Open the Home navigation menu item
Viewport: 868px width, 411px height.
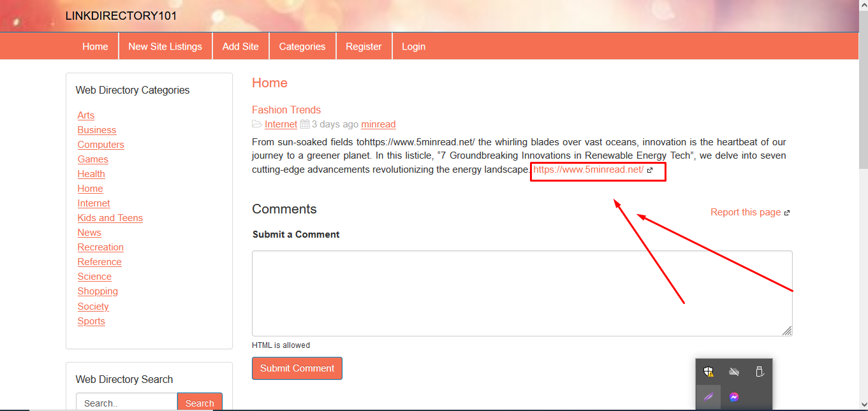point(95,47)
